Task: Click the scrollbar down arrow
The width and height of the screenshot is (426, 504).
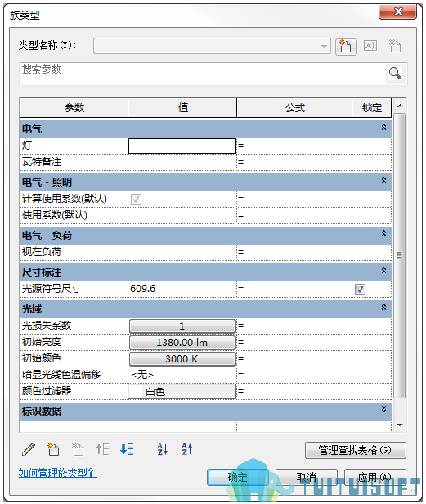Action: click(400, 425)
